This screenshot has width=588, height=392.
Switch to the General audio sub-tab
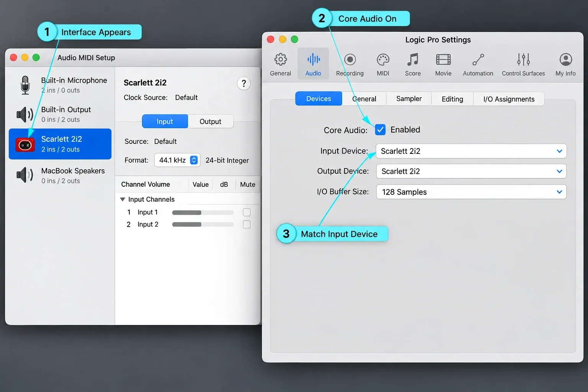coord(364,99)
